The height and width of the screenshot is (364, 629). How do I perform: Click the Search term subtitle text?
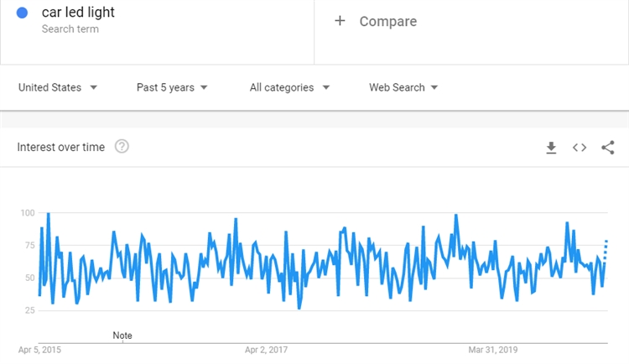click(x=70, y=29)
